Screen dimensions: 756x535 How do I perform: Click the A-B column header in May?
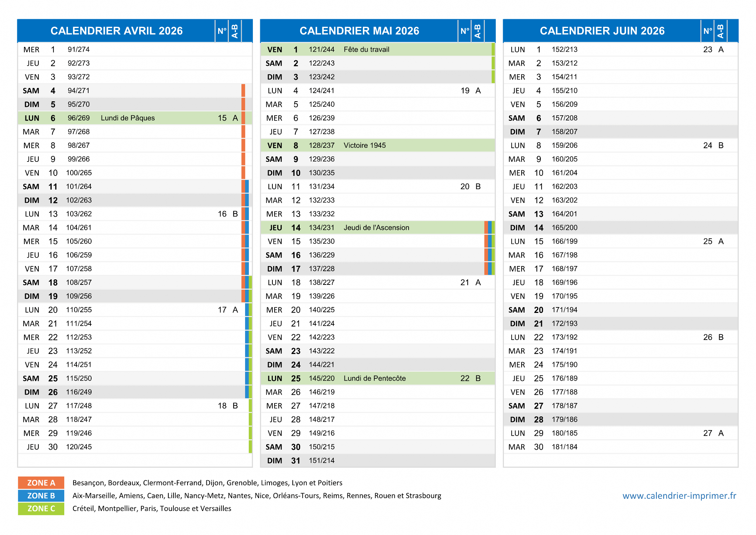[478, 31]
